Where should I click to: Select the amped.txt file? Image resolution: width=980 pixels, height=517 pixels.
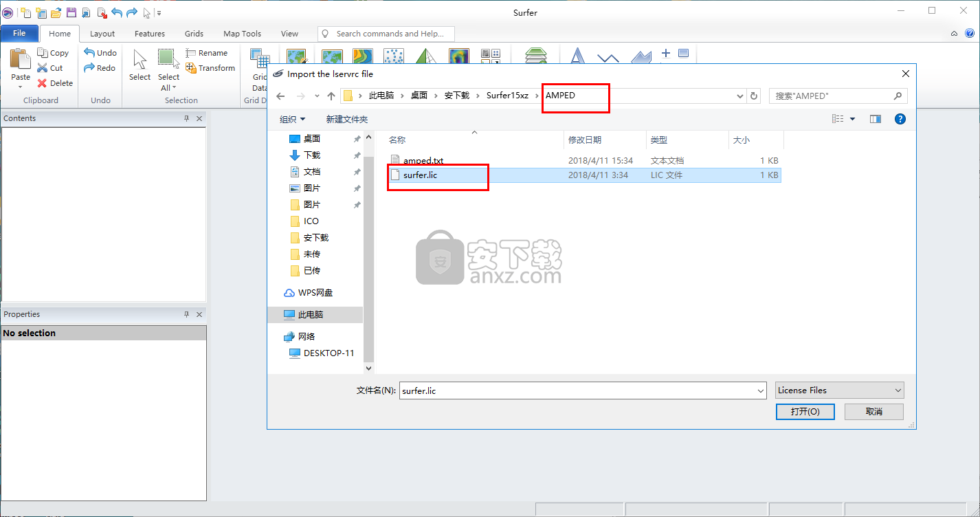(423, 160)
